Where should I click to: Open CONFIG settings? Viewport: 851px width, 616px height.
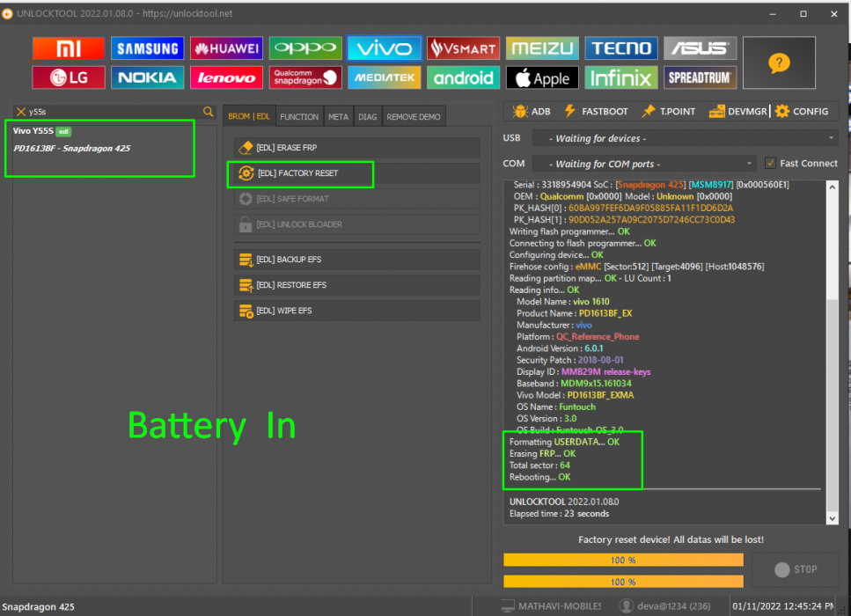click(x=802, y=111)
